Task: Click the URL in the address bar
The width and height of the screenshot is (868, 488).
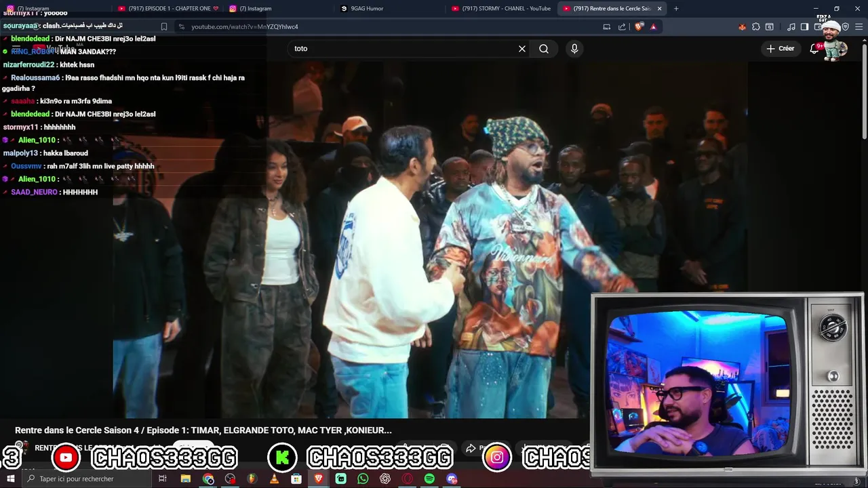Action: tap(245, 27)
